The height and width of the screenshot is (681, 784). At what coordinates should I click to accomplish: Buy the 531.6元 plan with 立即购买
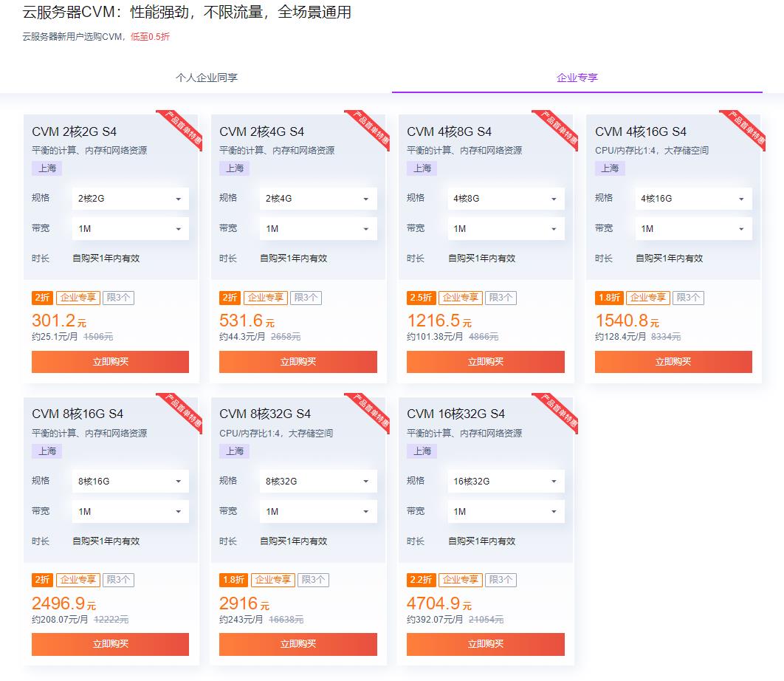tap(298, 362)
